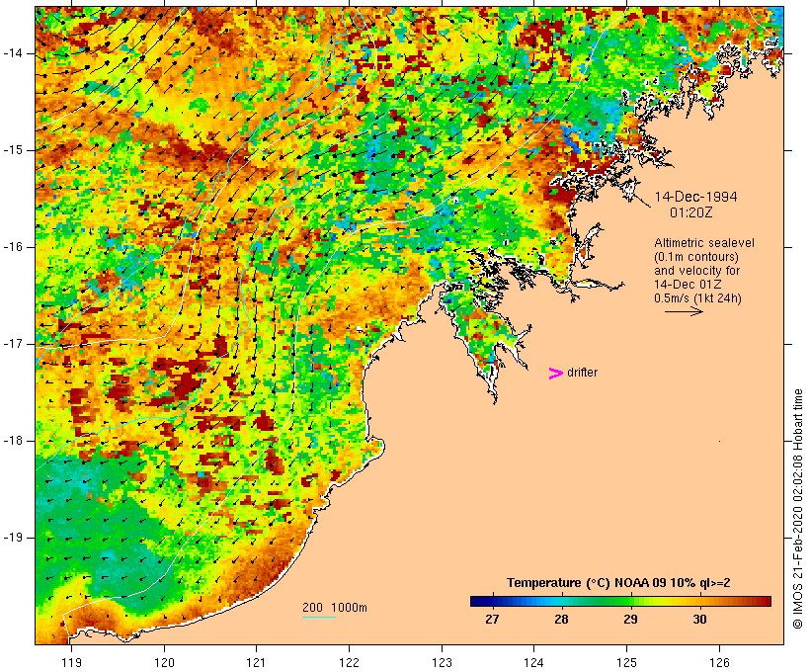Screen dimensions: 810x672
Task: Click longitude axis label '124'
Action: tap(534, 663)
